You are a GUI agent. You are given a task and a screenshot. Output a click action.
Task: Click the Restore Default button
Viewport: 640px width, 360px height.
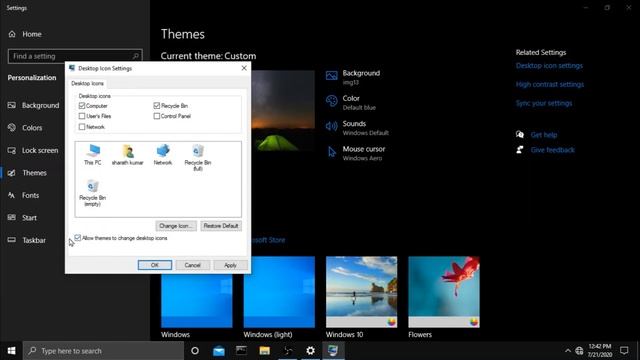(x=221, y=226)
